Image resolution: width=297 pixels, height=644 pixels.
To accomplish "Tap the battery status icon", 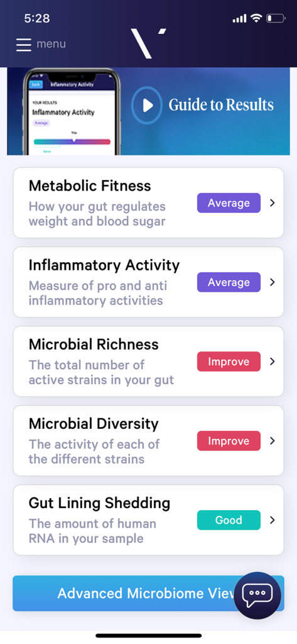I will pyautogui.click(x=276, y=18).
